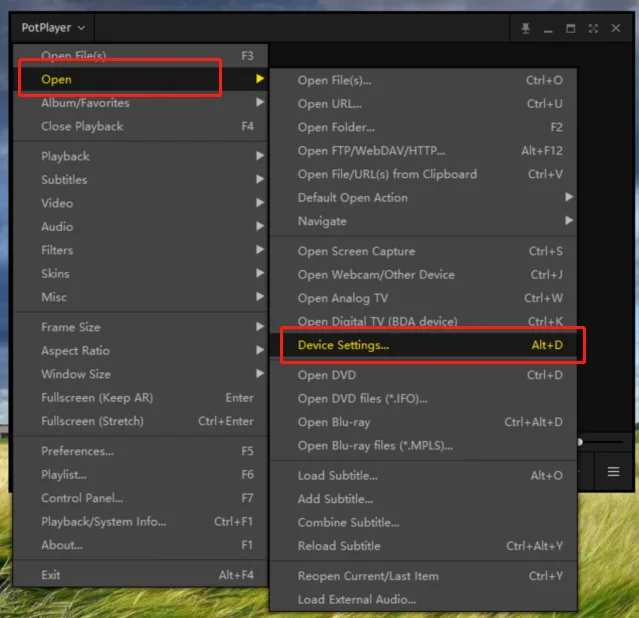Screen dimensions: 639x618
Task: Select Open Analog TV
Action: pos(423,298)
